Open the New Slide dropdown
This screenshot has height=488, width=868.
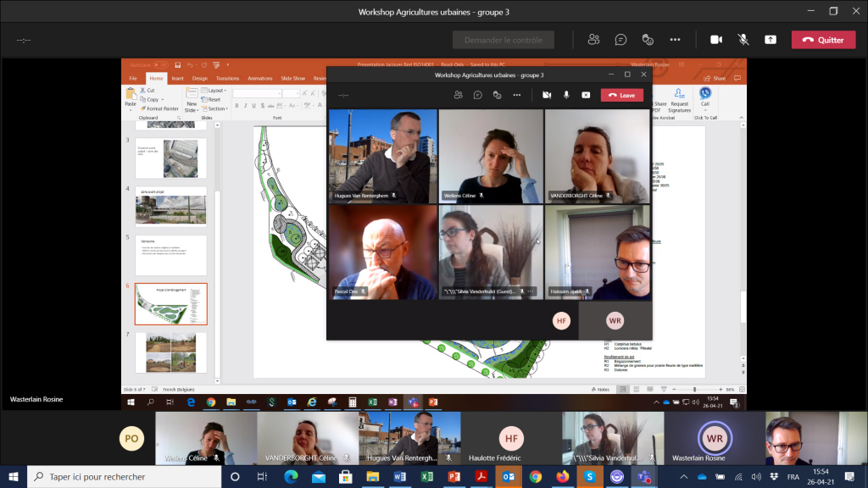click(x=191, y=107)
